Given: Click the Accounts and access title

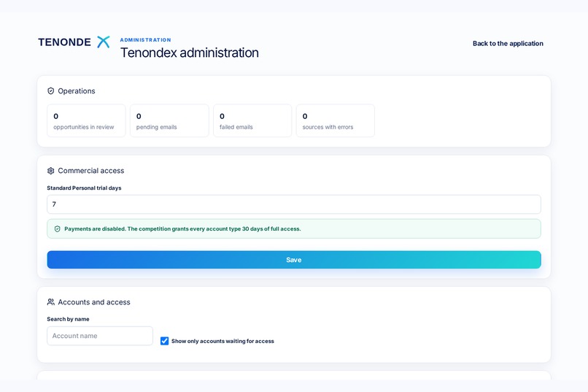Looking at the screenshot, I should (x=94, y=302).
